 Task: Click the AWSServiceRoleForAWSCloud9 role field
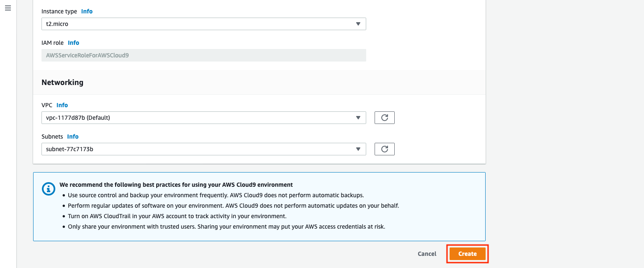point(204,55)
